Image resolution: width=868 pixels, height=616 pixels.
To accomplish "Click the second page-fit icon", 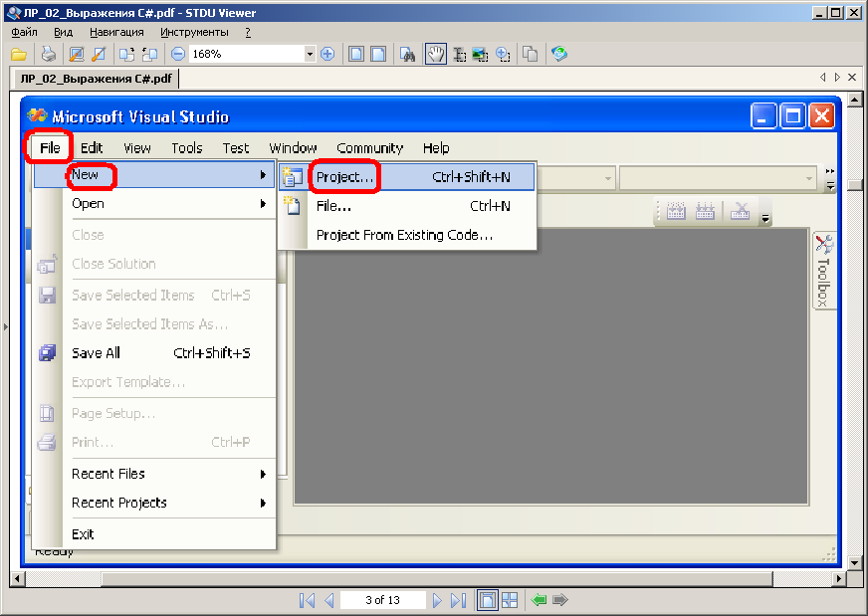I will tap(378, 55).
